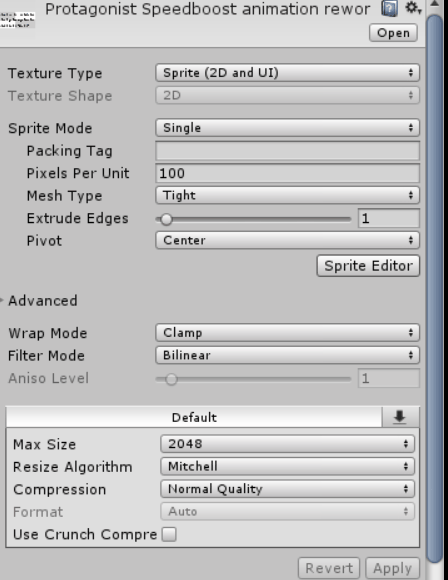Select the asset preview thumbnail
Viewport: 448px width, 580px height.
(x=17, y=20)
